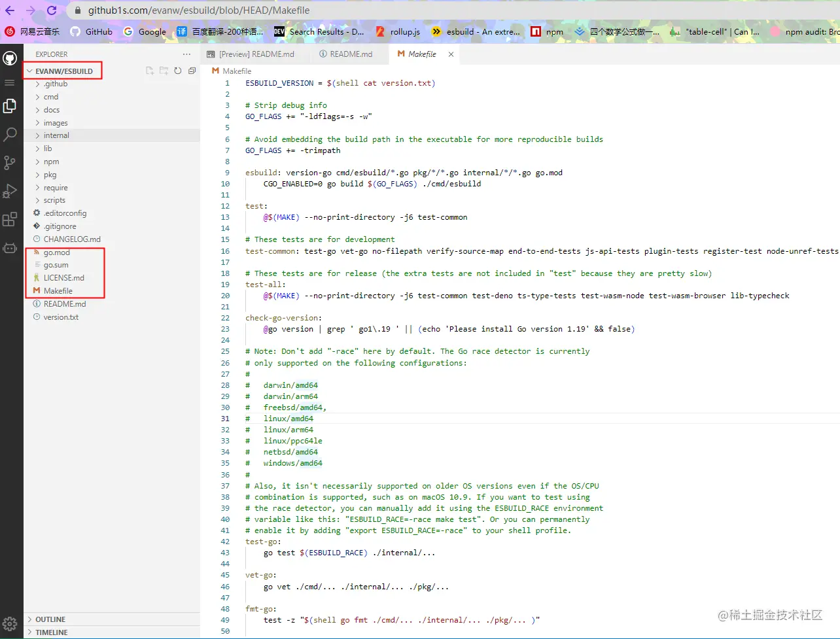Open Explorer views and more actions menu
This screenshot has width=840, height=639.
pyautogui.click(x=187, y=54)
